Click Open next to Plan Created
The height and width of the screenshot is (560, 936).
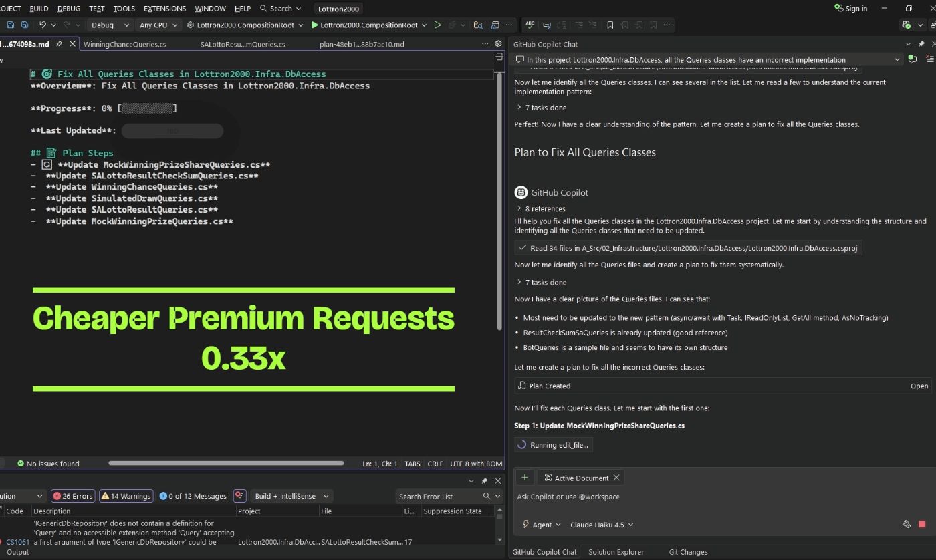tap(919, 386)
